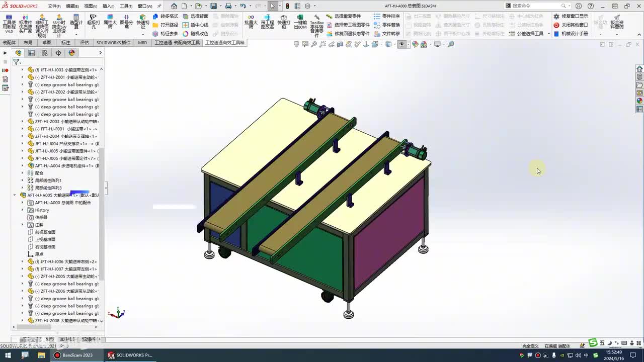The image size is (644, 362).
Task: Click the Home icon in the title bar
Action: tap(174, 6)
